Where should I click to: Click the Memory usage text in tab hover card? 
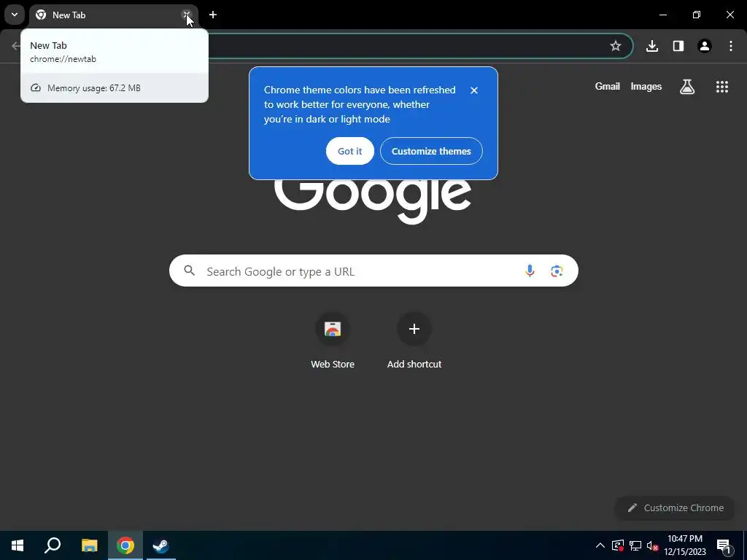pos(94,88)
